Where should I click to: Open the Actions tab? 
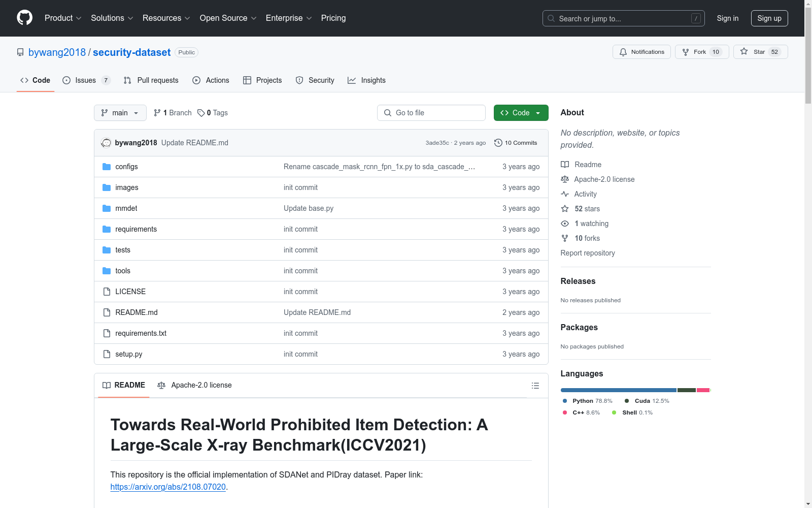point(211,80)
